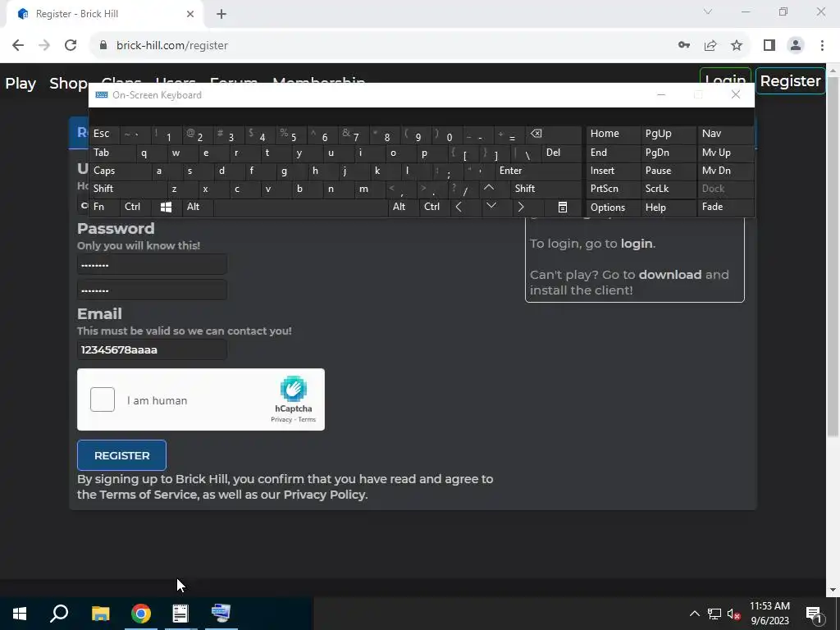
Task: Close the Register - Brick Hill tab
Action: pyautogui.click(x=190, y=15)
